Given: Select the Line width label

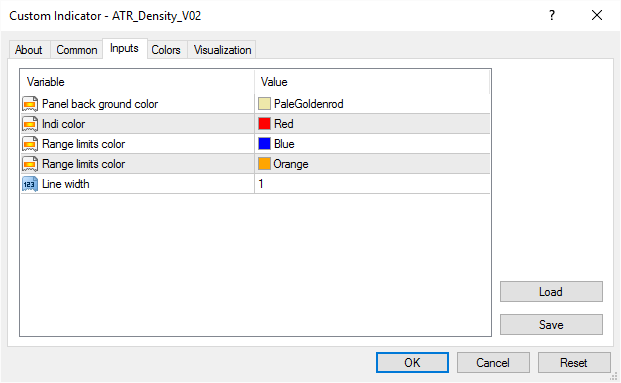Looking at the screenshot, I should pos(66,184).
